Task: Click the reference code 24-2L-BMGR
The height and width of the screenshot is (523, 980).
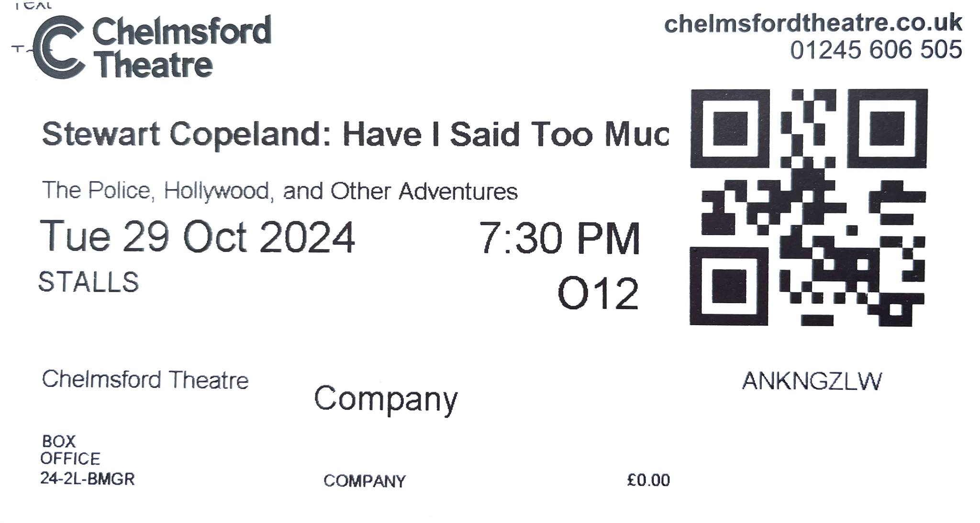Action: click(88, 478)
